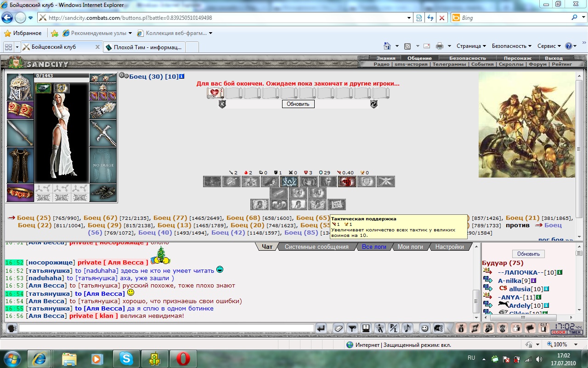Select the red berserk rage combat skill
Viewport: 588px width, 368px height.
click(x=347, y=182)
